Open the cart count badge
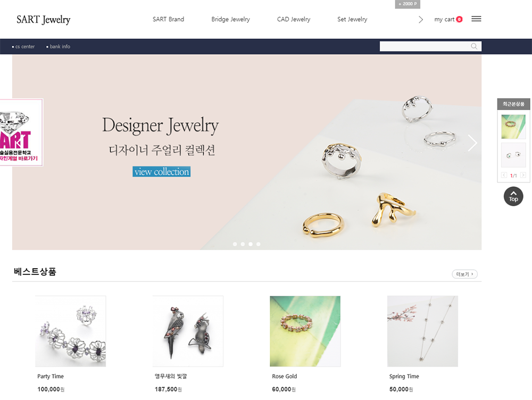532x400 pixels. point(459,19)
